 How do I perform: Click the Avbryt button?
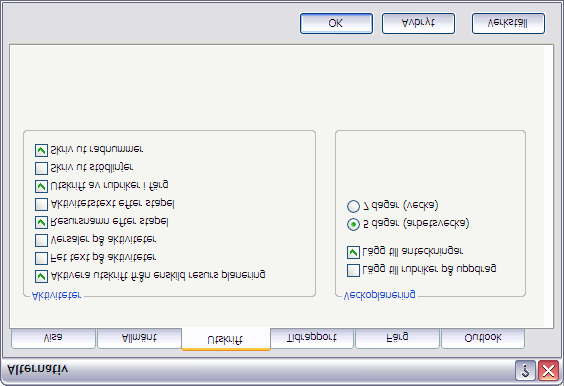[418, 24]
